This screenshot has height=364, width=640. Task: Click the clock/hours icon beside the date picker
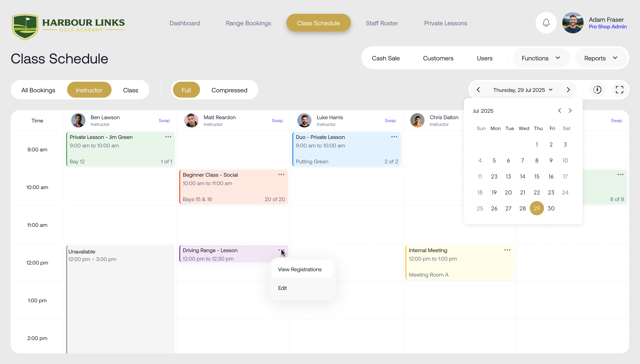tap(597, 90)
